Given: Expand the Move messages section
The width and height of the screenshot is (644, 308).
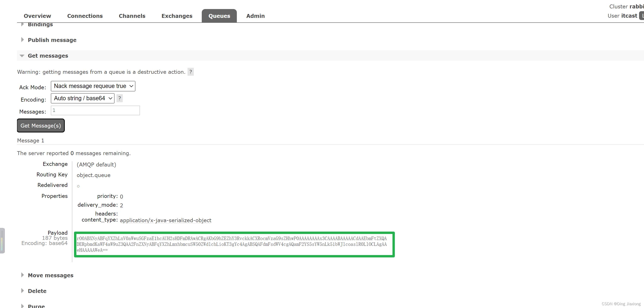Looking at the screenshot, I should (51, 275).
